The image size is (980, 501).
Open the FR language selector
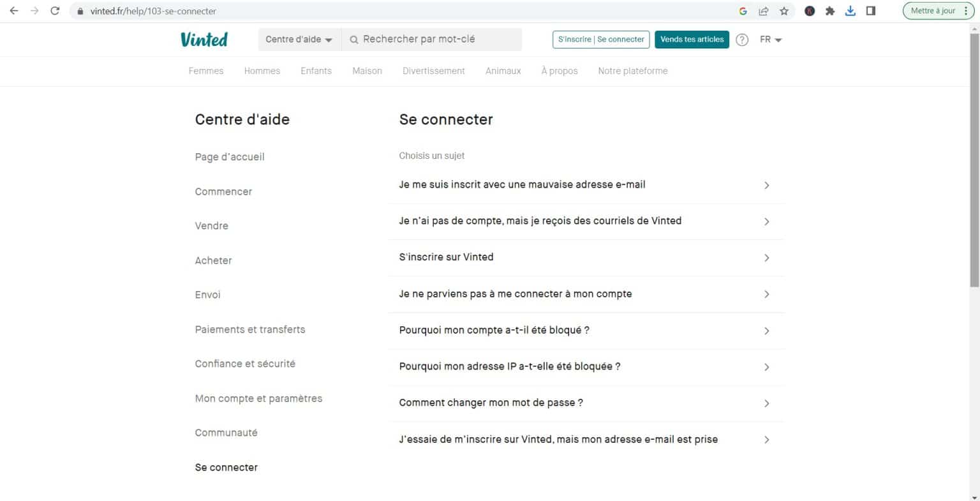[768, 39]
